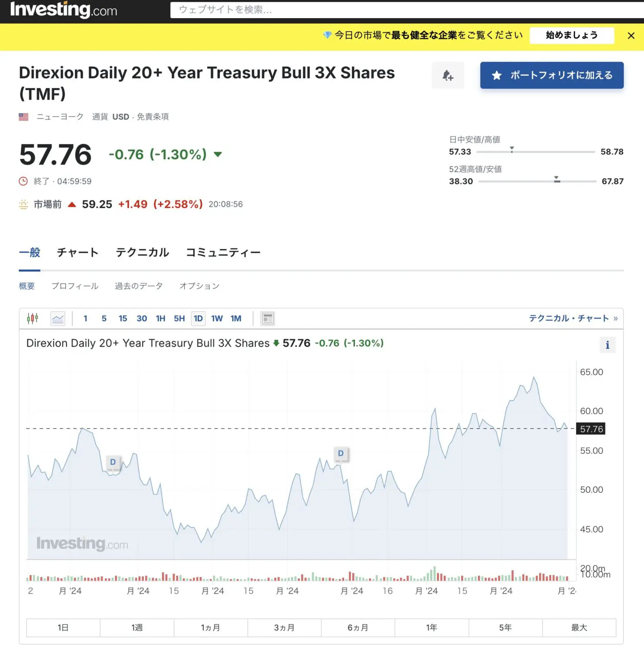
Task: Select the 1D chart interval
Action: coord(198,318)
